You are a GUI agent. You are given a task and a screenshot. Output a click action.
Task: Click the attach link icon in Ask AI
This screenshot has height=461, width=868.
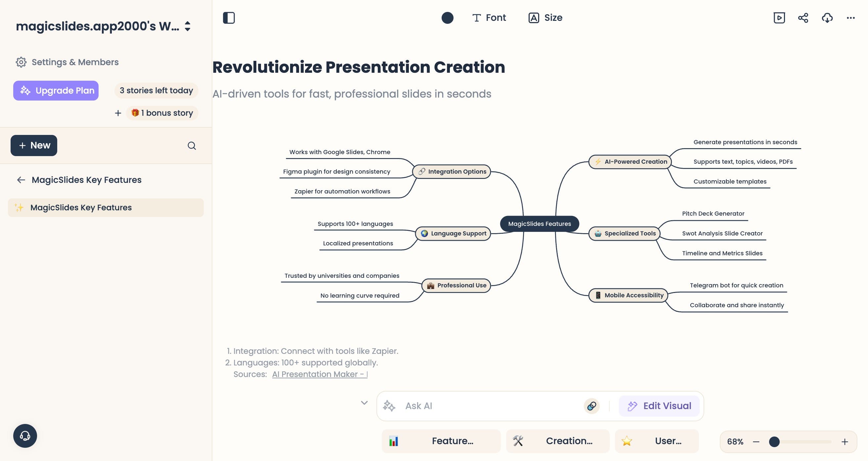[591, 405]
